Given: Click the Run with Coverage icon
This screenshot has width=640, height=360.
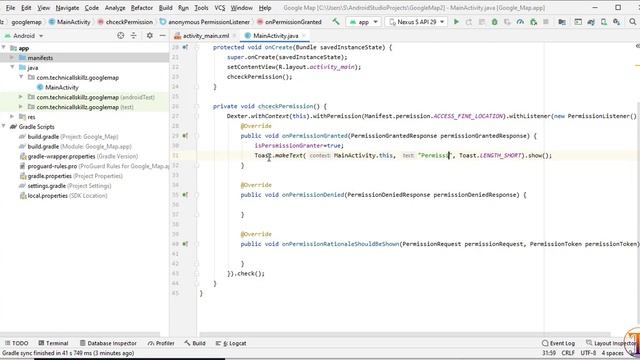Looking at the screenshot, I should click(x=507, y=22).
